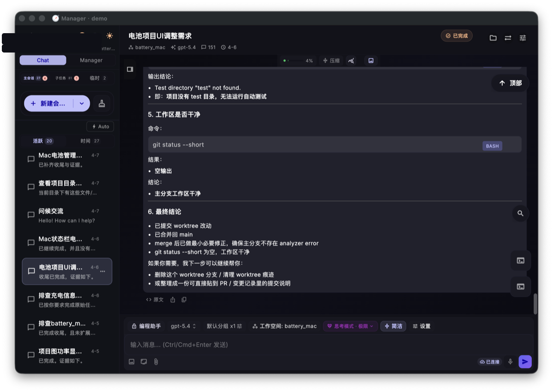This screenshot has width=553, height=392.
Task: Open the 排查充电信息… conversation
Action: [x=67, y=300]
